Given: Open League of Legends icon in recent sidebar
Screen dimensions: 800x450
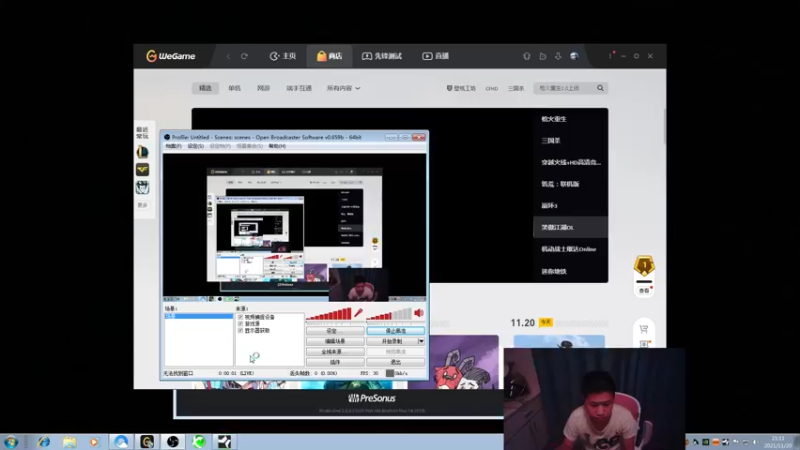Looking at the screenshot, I should click(142, 152).
